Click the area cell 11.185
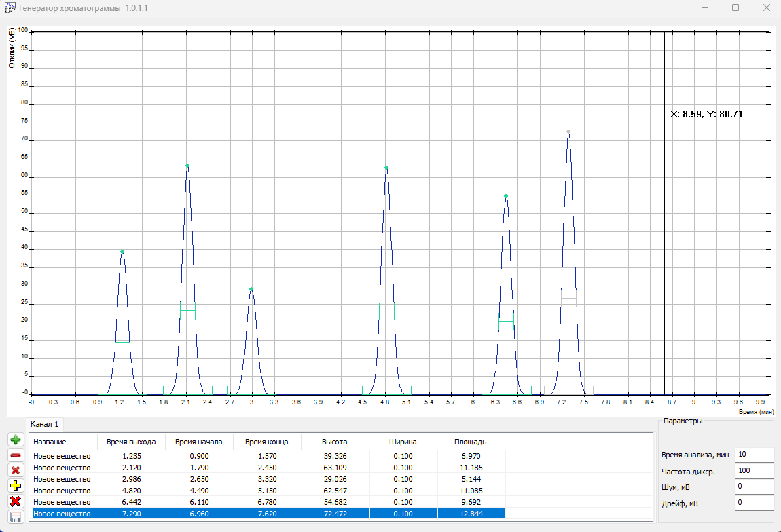Viewport: 781px width, 532px height. (x=471, y=468)
